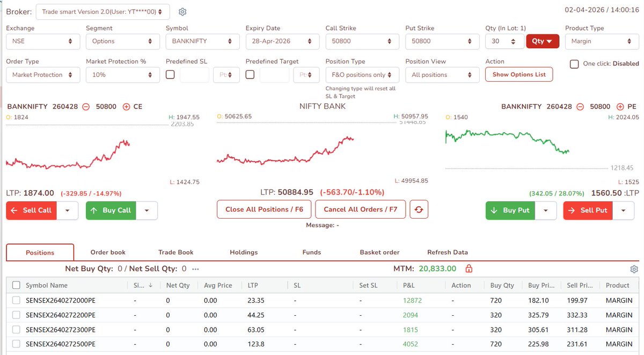This screenshot has height=355, width=644.
Task: Click the Symbol Name column header
Action: [x=47, y=285]
